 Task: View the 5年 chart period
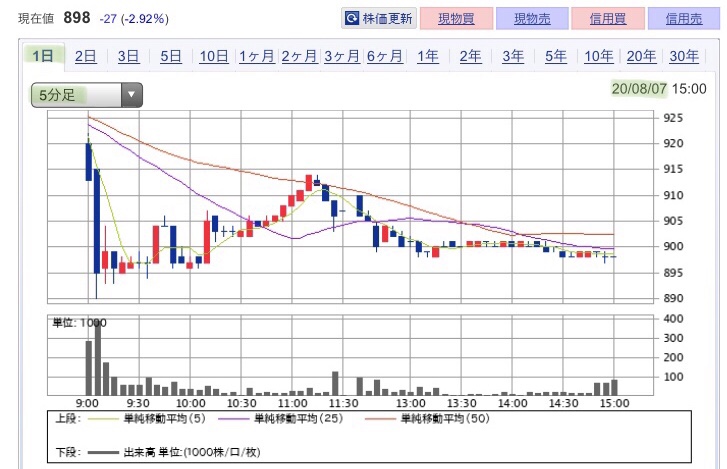coord(555,56)
